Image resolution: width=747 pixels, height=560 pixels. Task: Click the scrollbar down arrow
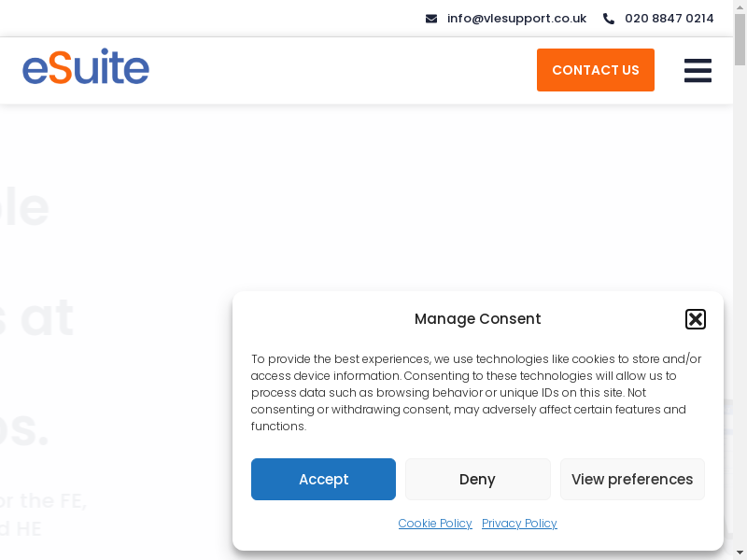click(x=740, y=553)
